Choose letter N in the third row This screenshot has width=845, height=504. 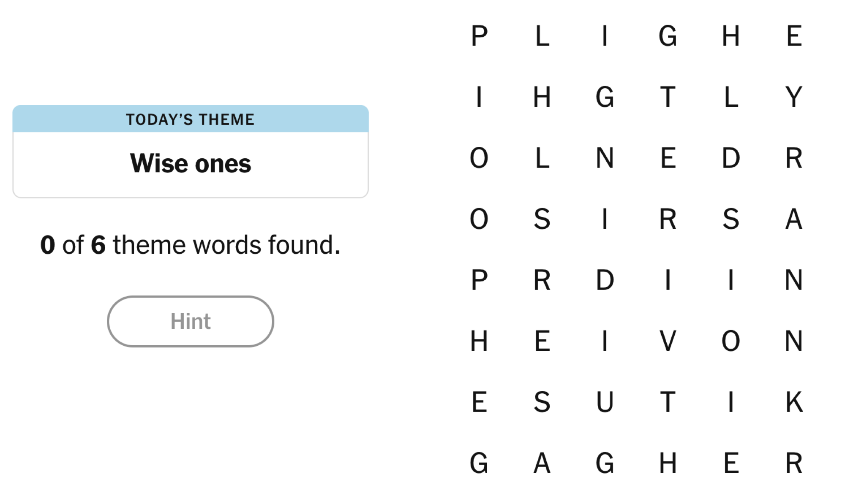tap(605, 158)
